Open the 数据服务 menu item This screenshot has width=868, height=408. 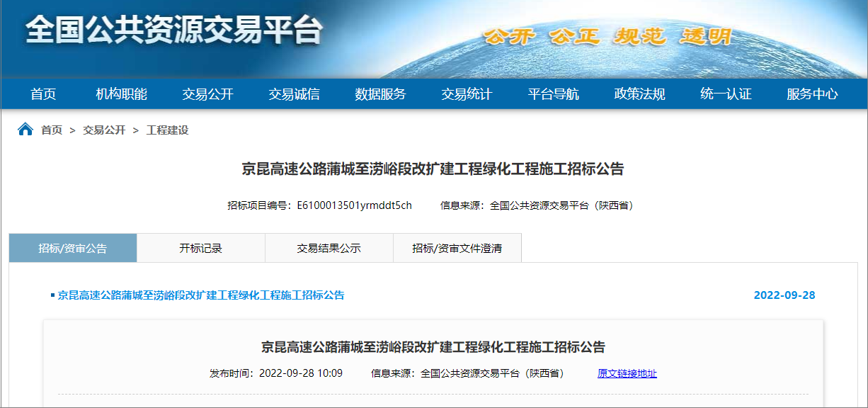(x=380, y=94)
